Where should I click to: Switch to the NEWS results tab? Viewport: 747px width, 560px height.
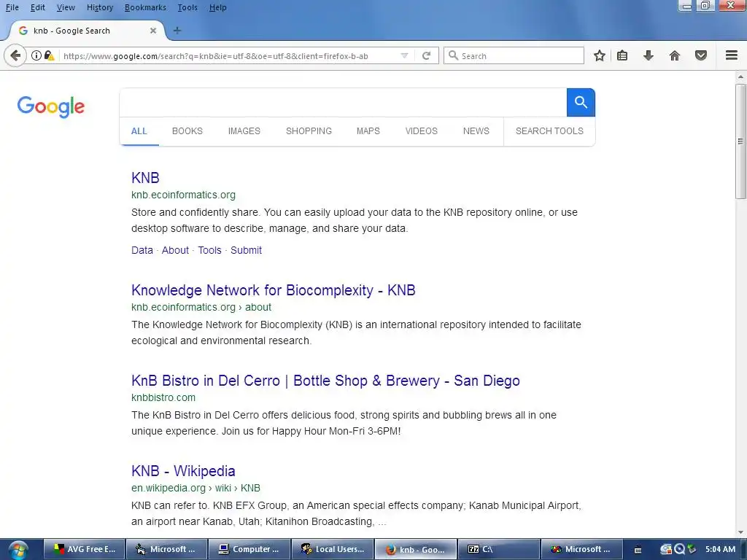[476, 131]
